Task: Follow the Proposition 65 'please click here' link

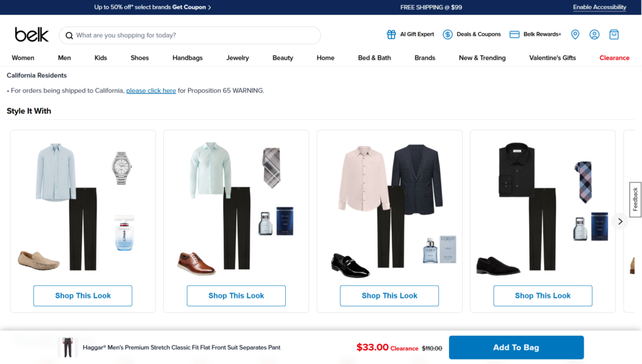Action: pos(151,90)
